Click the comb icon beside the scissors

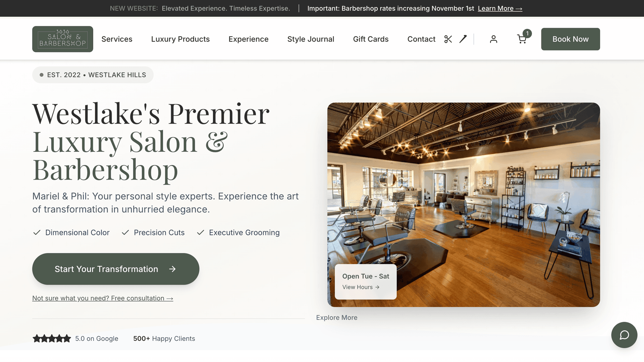(463, 39)
